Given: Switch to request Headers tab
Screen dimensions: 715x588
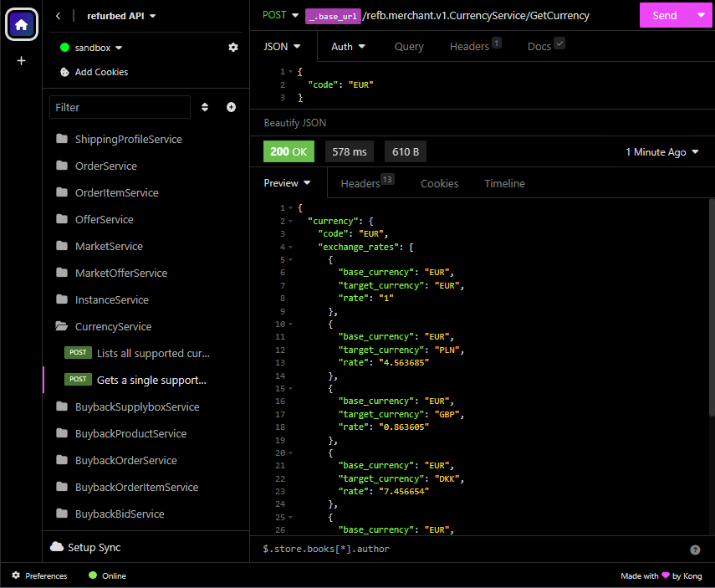Looking at the screenshot, I should coord(475,46).
